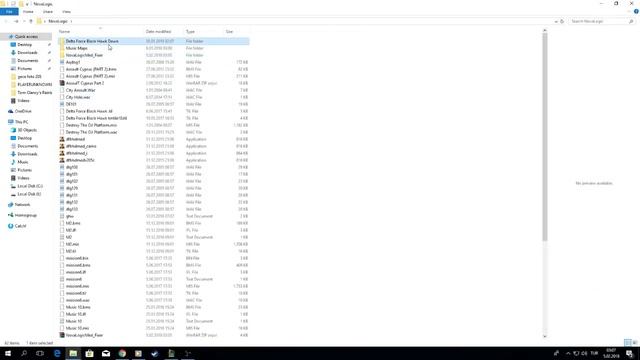This screenshot has height=360, width=640.
Task: Click the scrollbar up arrow
Action: [x=544, y=31]
